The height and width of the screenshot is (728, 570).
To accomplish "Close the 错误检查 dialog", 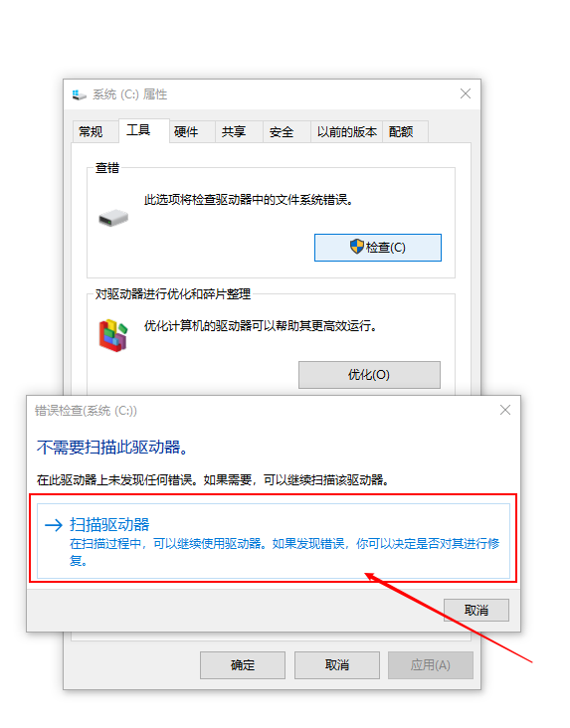I will [505, 410].
